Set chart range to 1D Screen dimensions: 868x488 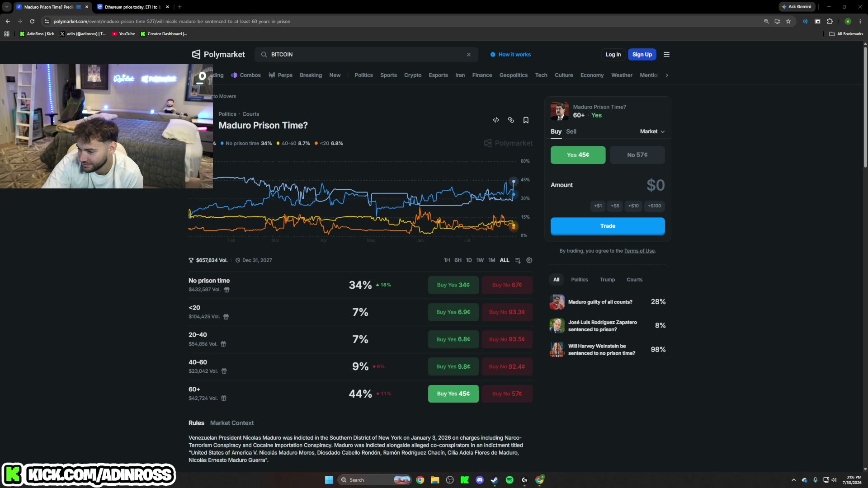469,260
